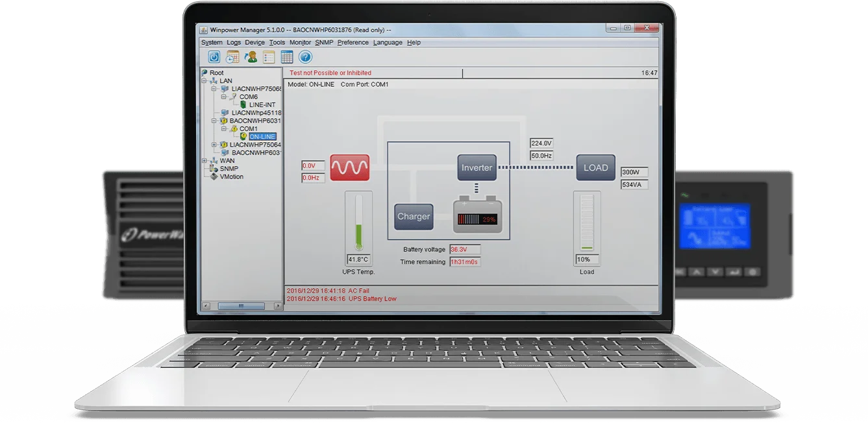Viewport: 868px width, 423px height.
Task: Expand the WAN tree node
Action: click(205, 161)
